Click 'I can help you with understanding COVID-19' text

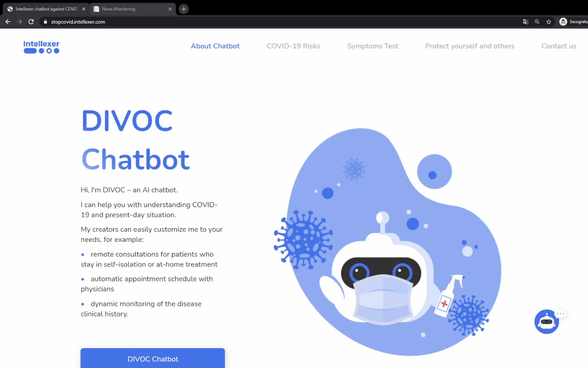coord(149,210)
